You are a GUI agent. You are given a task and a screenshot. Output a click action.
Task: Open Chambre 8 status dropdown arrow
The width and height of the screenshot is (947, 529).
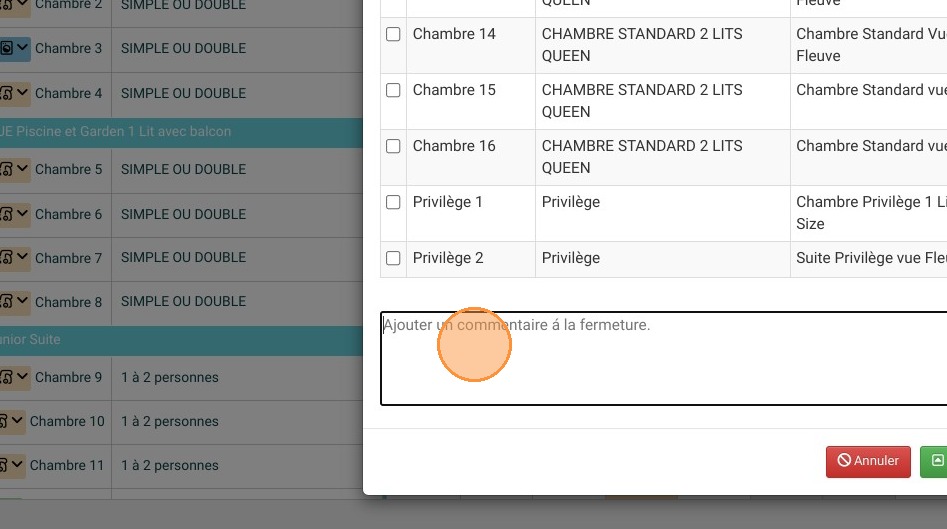tap(22, 300)
